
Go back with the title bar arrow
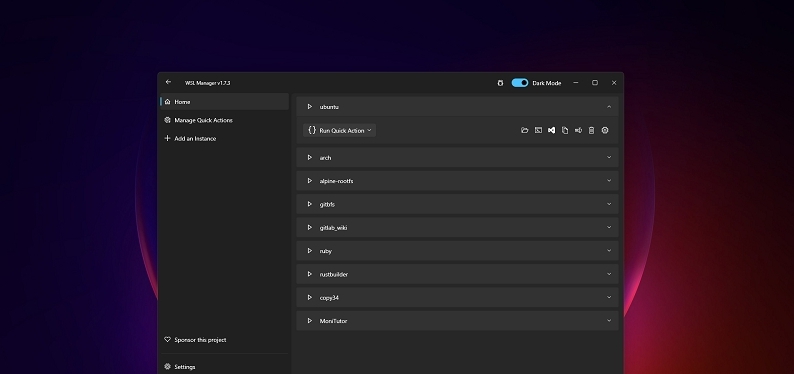tap(168, 82)
